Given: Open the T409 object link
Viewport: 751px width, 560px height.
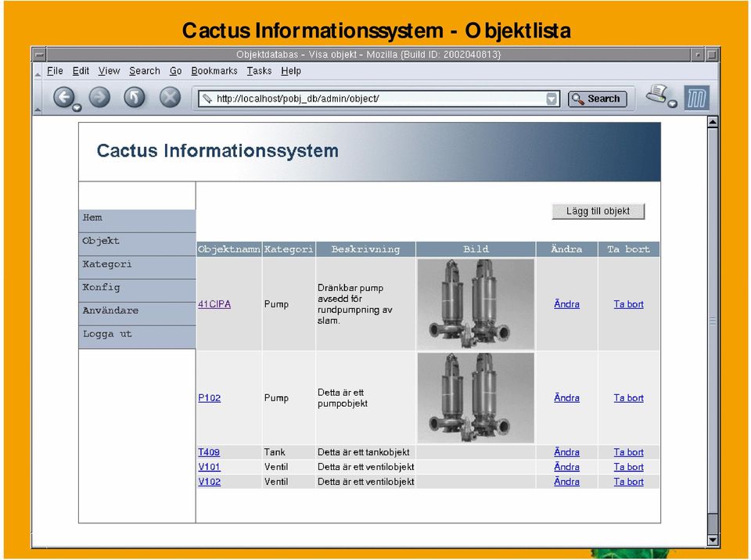Looking at the screenshot, I should point(209,452).
